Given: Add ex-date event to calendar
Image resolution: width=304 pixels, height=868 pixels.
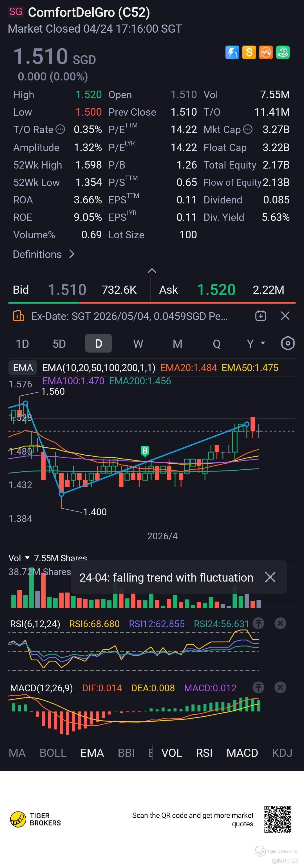Looking at the screenshot, I should (261, 316).
